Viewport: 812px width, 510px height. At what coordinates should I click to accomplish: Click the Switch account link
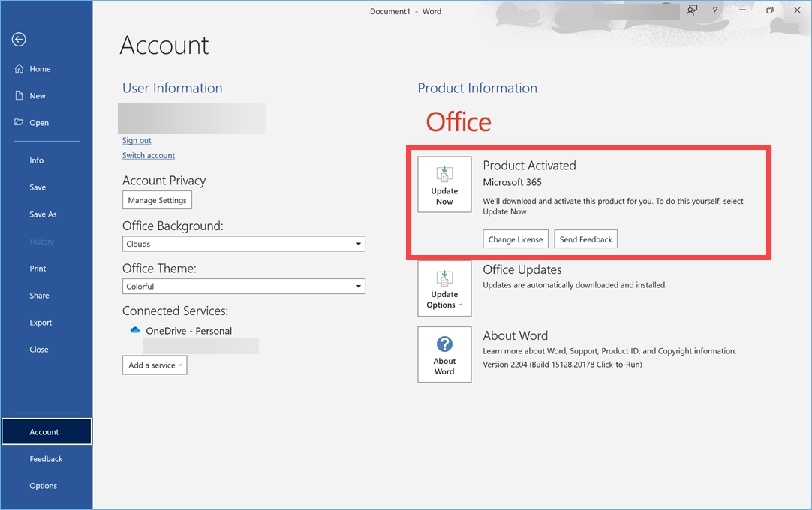(x=149, y=156)
